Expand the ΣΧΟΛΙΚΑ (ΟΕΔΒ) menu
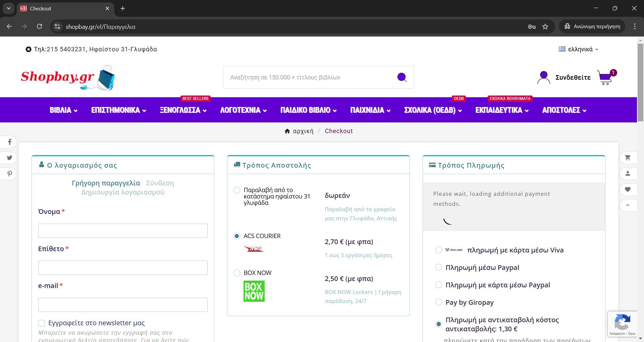 433,110
